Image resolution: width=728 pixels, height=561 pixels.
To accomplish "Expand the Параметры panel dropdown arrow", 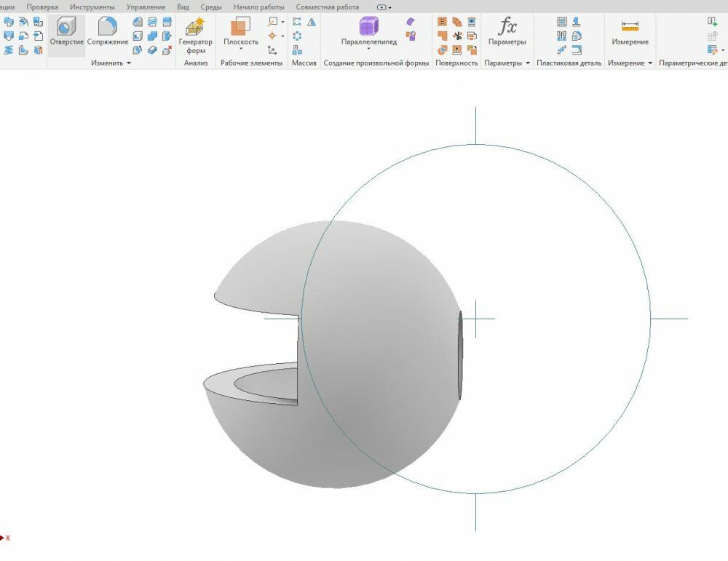I will click(x=527, y=63).
